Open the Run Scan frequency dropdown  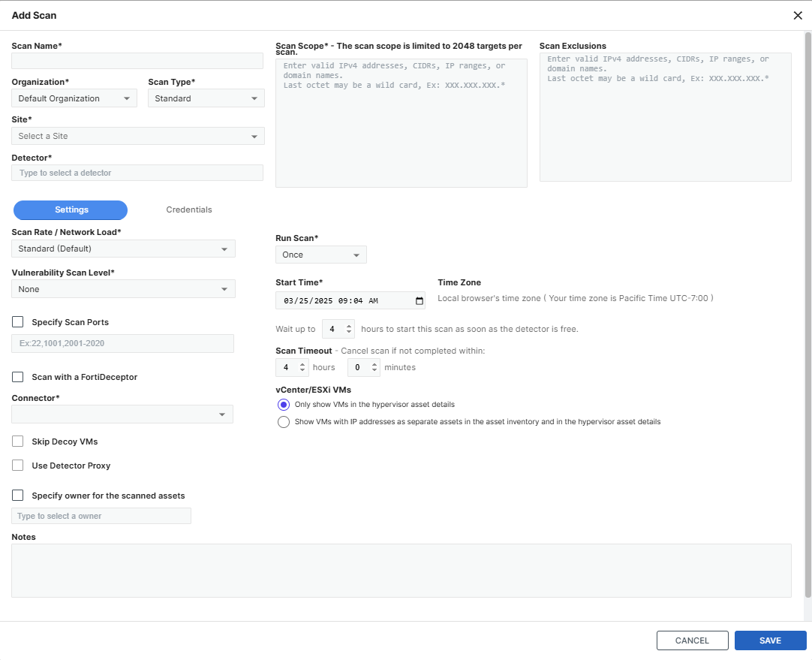(x=321, y=255)
